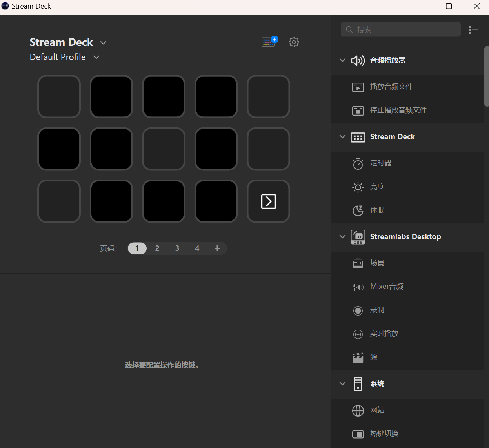Viewport: 489px width, 448px height.
Task: Click the 搜索 search input field
Action: [x=400, y=29]
